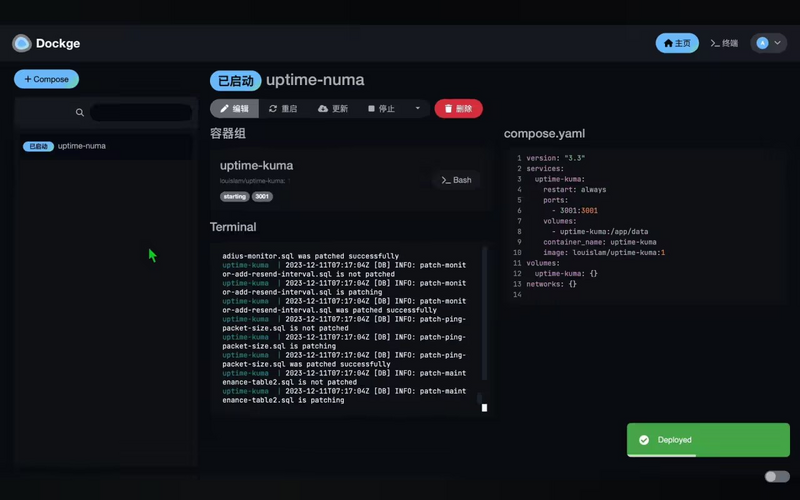Click the + Compose button
Viewport: 800px width, 500px height.
click(x=46, y=79)
